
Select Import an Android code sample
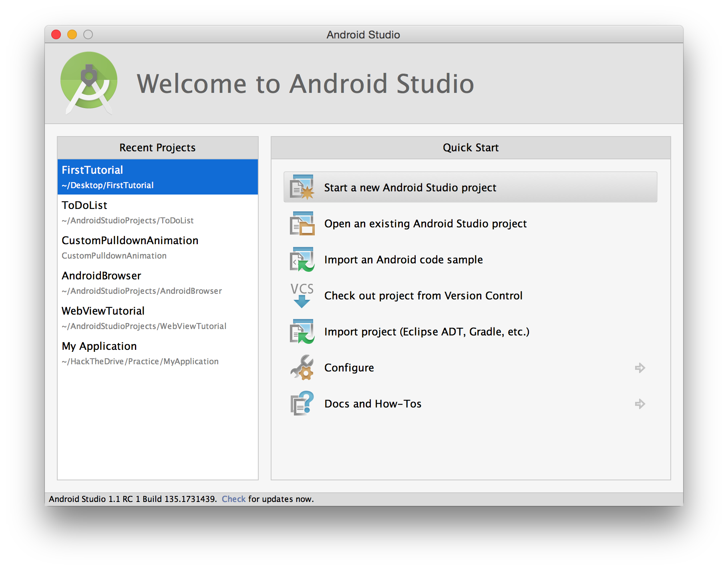click(403, 259)
